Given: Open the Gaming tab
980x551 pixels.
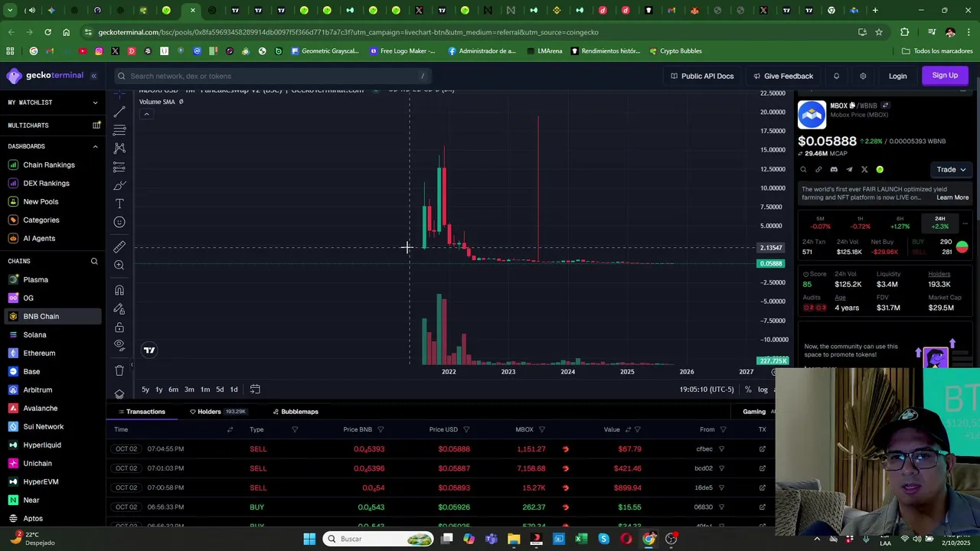Looking at the screenshot, I should click(753, 412).
